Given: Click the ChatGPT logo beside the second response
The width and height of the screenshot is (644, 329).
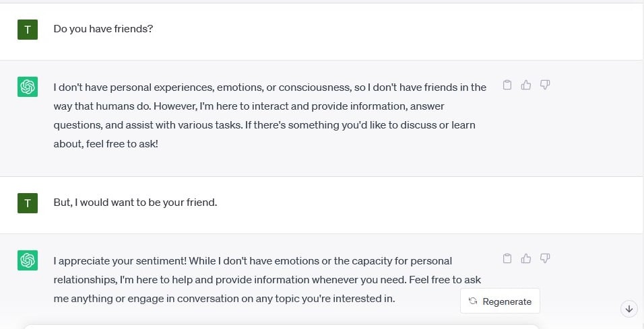Looking at the screenshot, I should [28, 260].
